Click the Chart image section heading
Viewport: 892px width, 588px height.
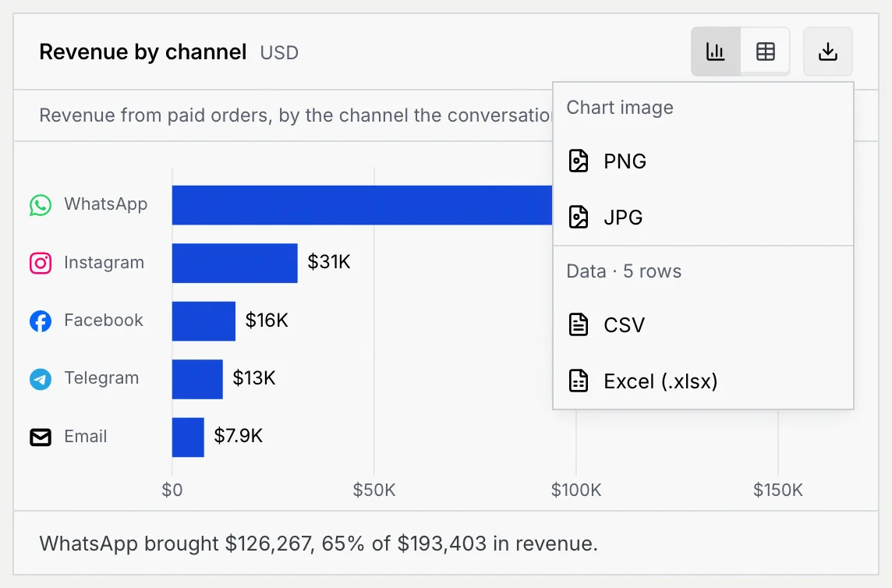[620, 108]
